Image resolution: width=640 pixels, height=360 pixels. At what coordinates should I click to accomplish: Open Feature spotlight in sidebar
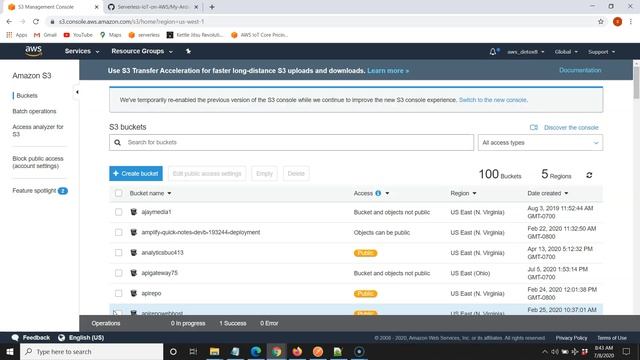coord(40,191)
